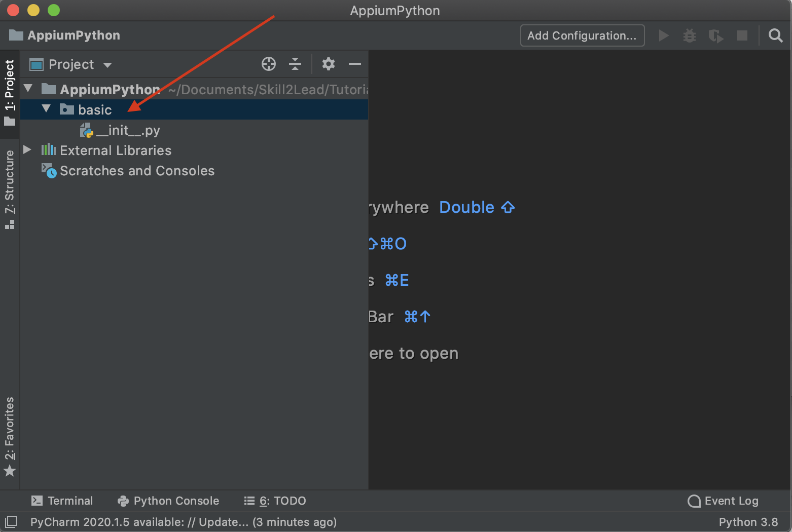Viewport: 792px width, 532px height.
Task: Toggle tool window bars icon in status bar
Action: (x=11, y=521)
